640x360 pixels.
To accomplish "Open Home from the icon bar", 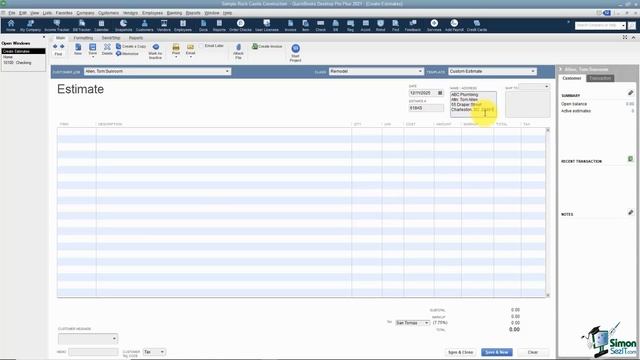I will click(x=11, y=25).
